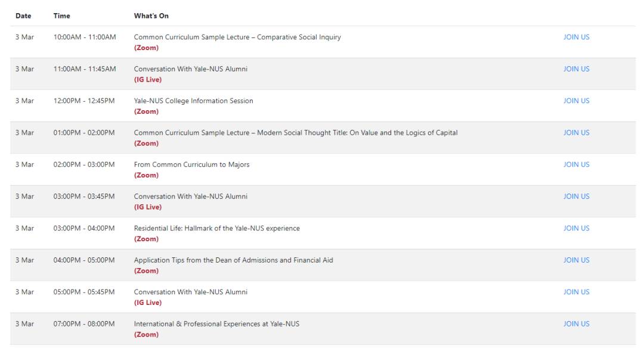The height and width of the screenshot is (352, 644).
Task: Click the 12:00PM - 12:45PM time cell
Action: point(84,101)
